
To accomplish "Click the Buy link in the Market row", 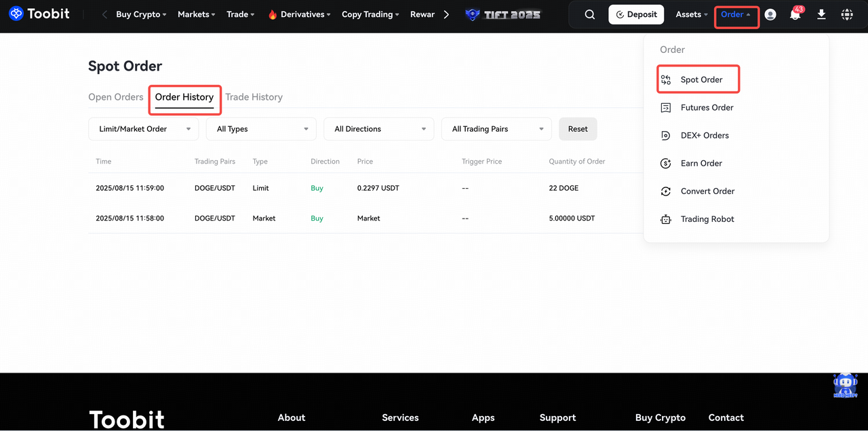I will click(317, 219).
